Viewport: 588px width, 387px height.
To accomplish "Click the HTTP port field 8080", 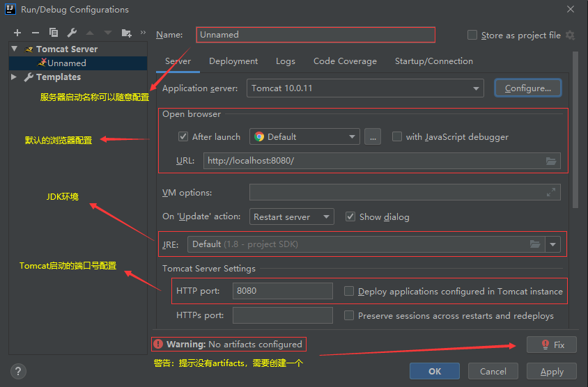I will click(x=282, y=291).
